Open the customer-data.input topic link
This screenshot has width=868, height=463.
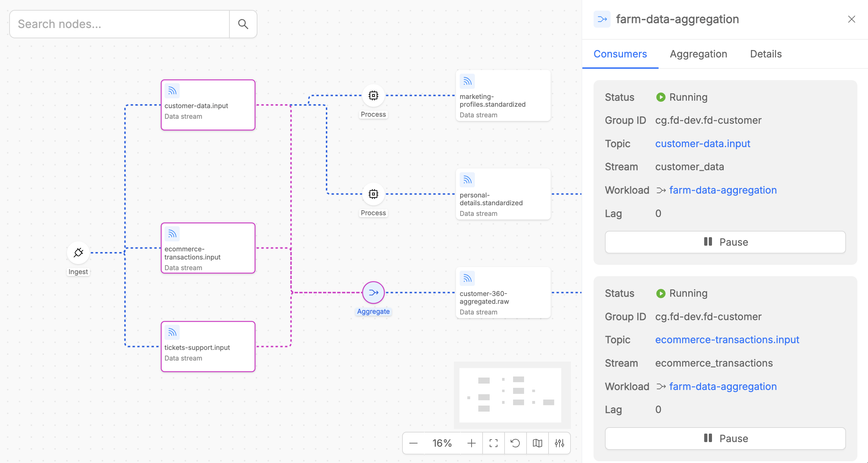pos(702,144)
